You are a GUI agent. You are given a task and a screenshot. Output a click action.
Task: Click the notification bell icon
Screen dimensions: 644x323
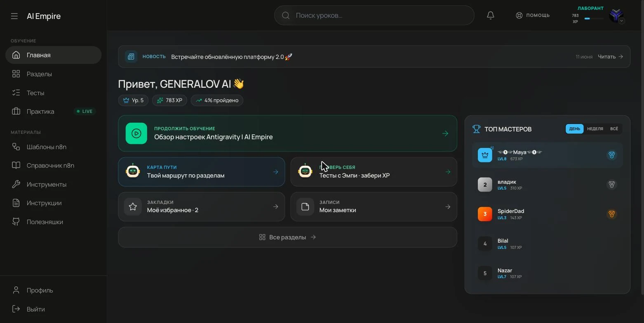click(490, 15)
